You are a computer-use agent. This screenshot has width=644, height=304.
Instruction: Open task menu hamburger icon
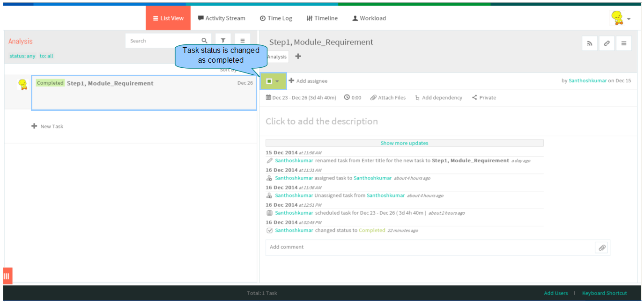(624, 43)
